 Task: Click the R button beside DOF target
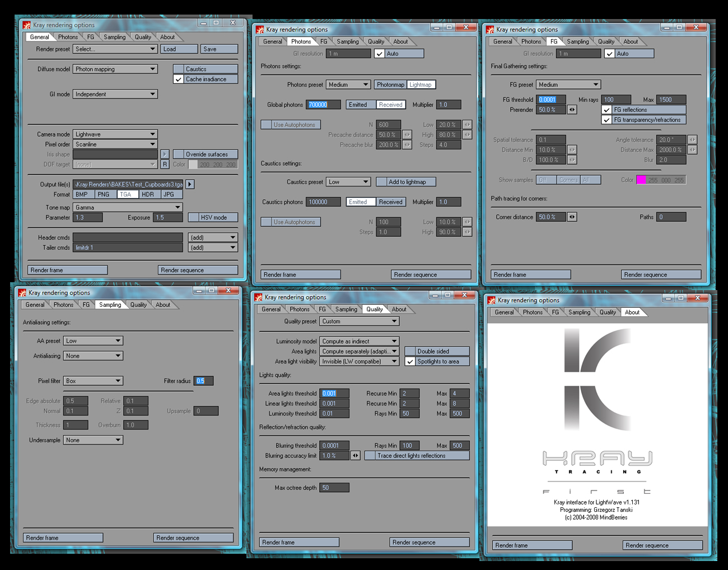pos(165,165)
